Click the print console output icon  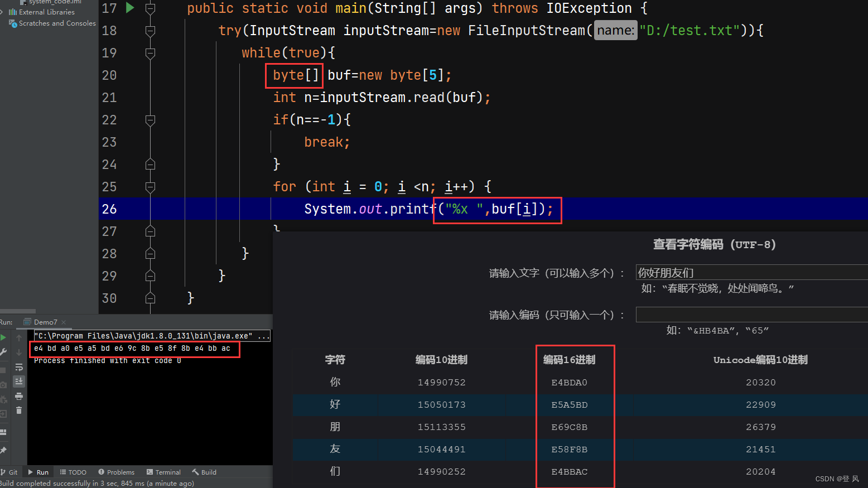tap(19, 396)
